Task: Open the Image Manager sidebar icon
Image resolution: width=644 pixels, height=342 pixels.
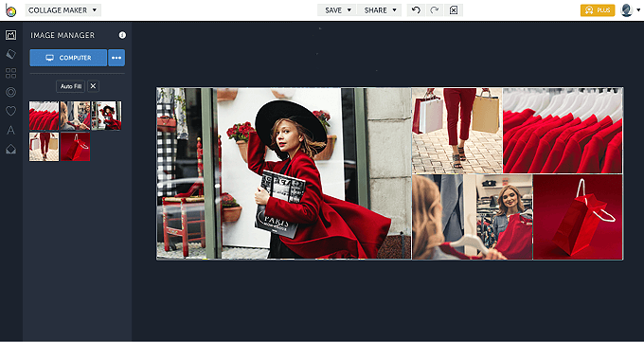Action: click(x=11, y=35)
